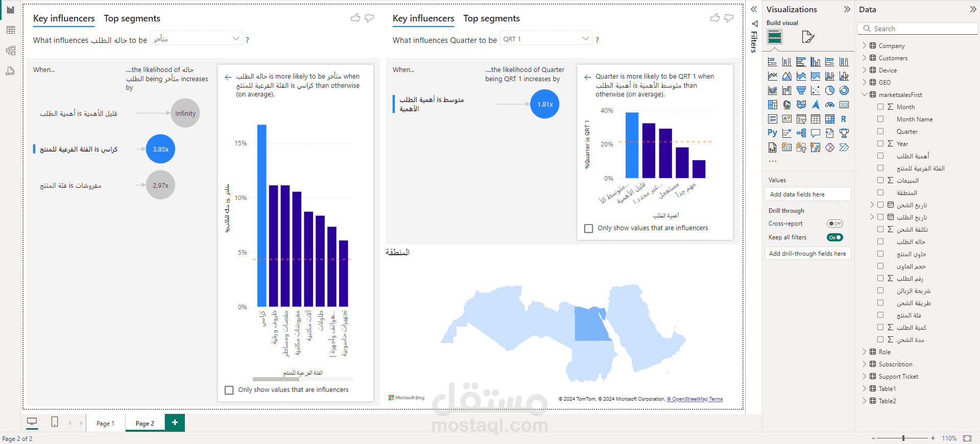Click thumbs down on حاله الطلب visual
The width and height of the screenshot is (980, 444).
tap(369, 18)
